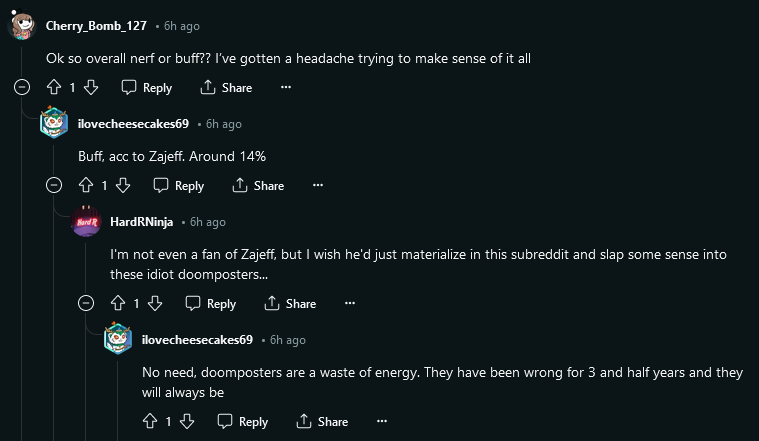Image resolution: width=759 pixels, height=441 pixels.
Task: Upvote Cherry_Bomb_127's comment
Action: pos(55,88)
